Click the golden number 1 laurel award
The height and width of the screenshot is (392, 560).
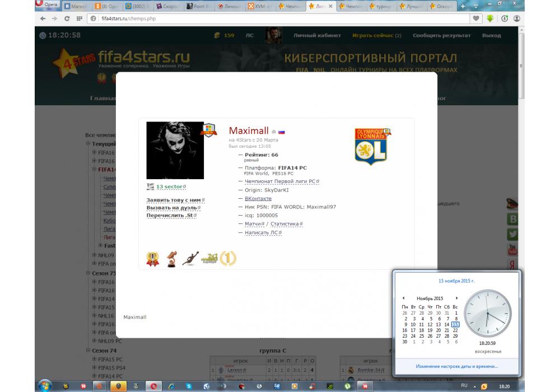pos(228,259)
